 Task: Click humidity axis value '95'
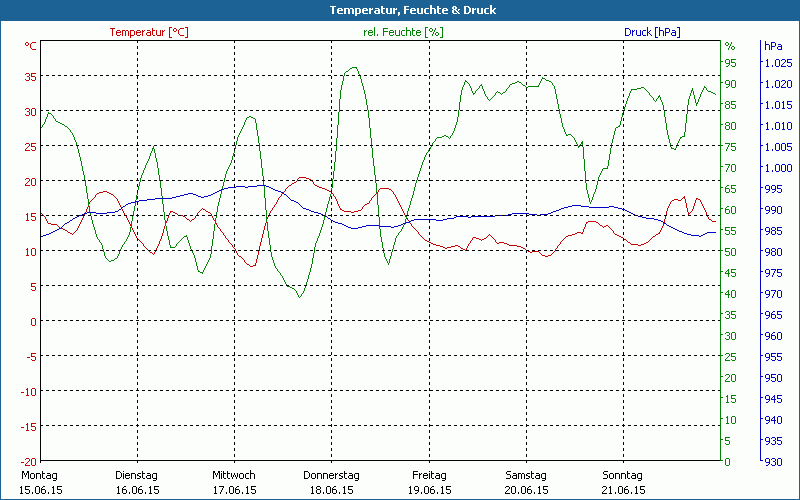[x=731, y=63]
